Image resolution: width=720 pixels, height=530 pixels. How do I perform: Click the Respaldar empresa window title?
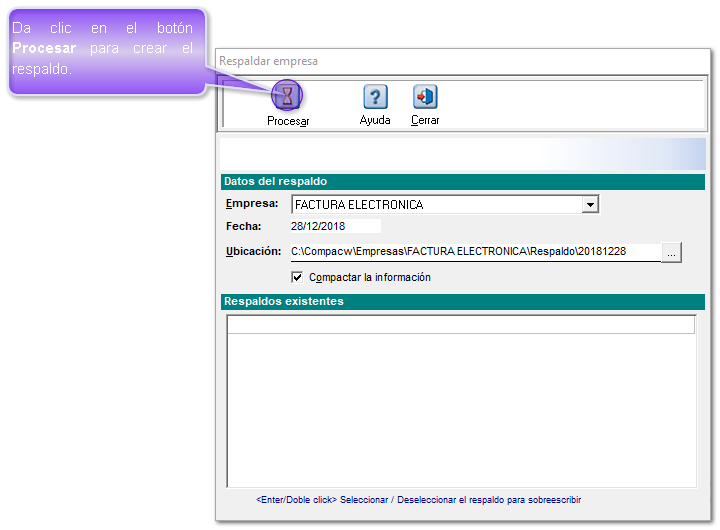[x=268, y=61]
